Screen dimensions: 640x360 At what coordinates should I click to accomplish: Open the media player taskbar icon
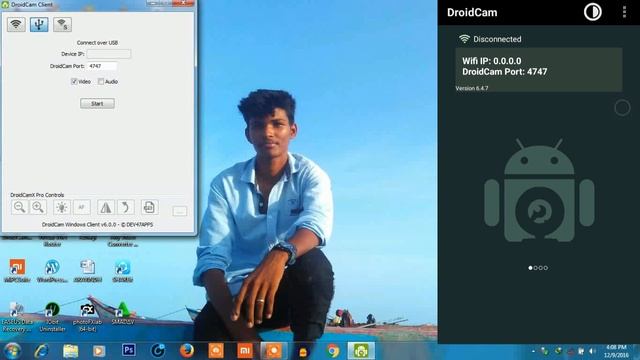coord(99,351)
